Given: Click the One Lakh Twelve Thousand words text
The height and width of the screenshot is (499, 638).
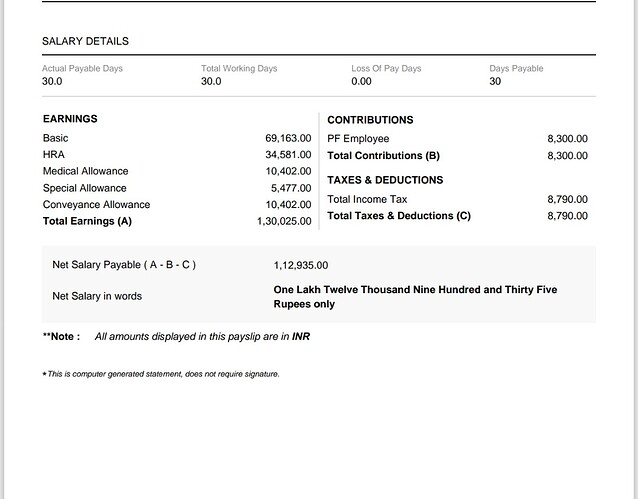Looking at the screenshot, I should pos(415,297).
